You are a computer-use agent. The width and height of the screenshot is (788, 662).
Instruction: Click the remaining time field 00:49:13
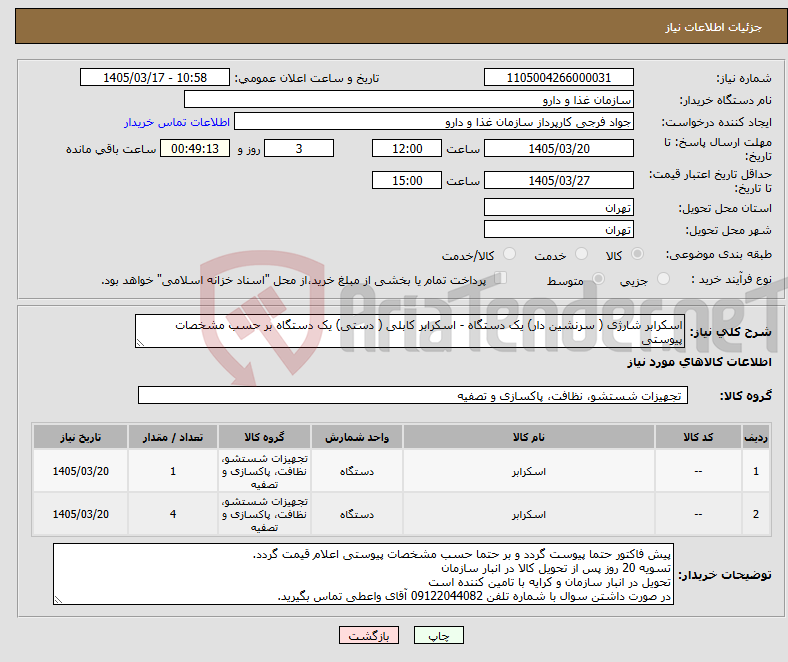(x=195, y=148)
